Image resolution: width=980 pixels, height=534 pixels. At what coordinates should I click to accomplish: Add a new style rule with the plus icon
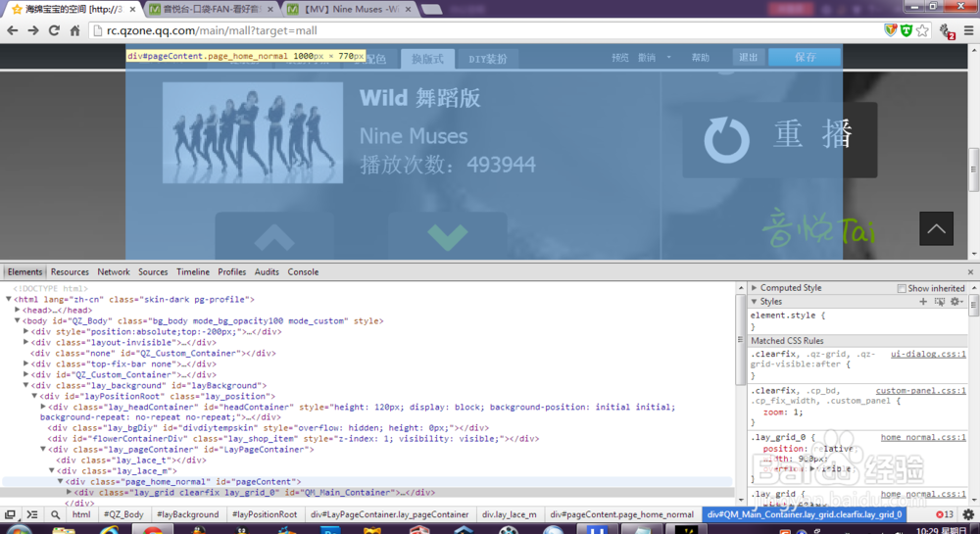(x=923, y=301)
